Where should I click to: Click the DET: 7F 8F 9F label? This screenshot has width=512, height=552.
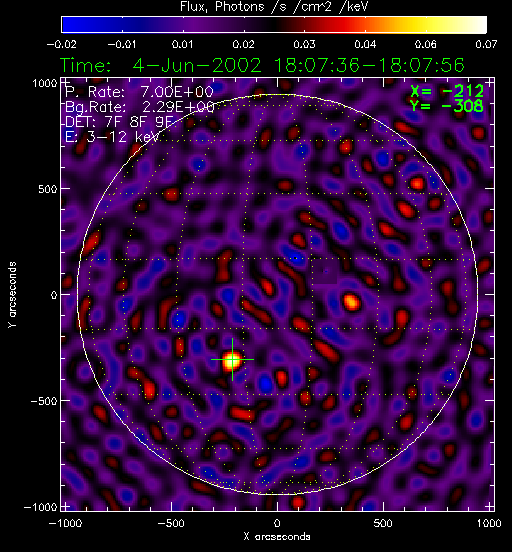coord(119,122)
